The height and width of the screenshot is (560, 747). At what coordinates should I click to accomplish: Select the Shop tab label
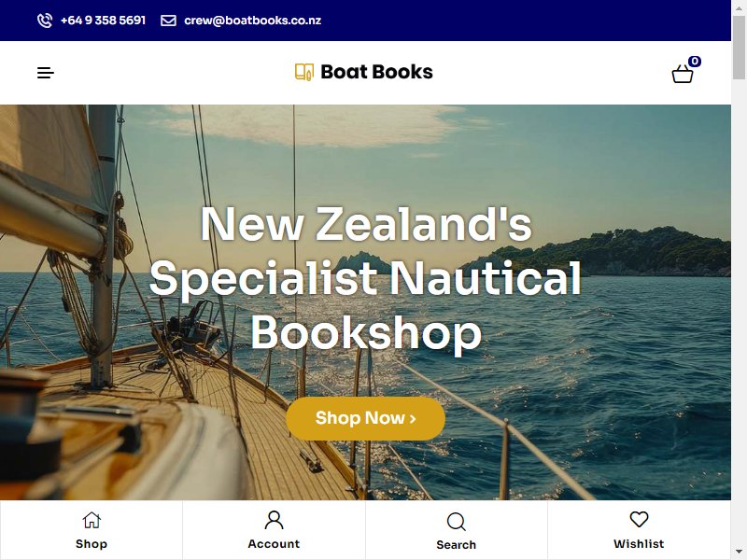(92, 544)
